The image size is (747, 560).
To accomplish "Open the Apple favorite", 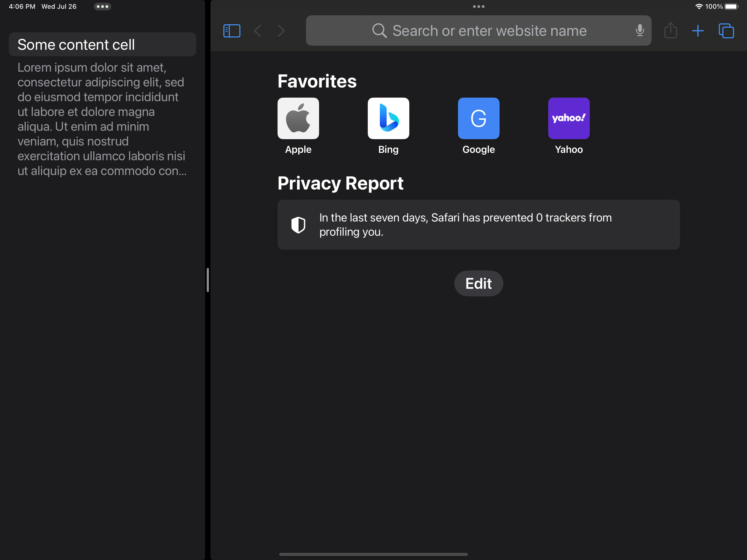I will tap(298, 119).
